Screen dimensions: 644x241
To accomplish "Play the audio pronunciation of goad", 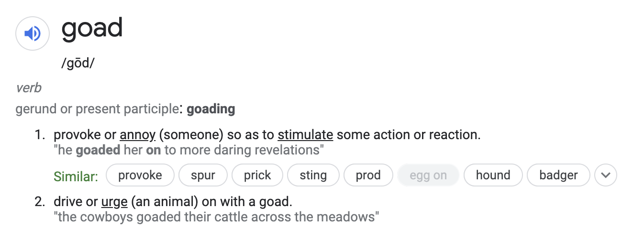I will coord(33,33).
